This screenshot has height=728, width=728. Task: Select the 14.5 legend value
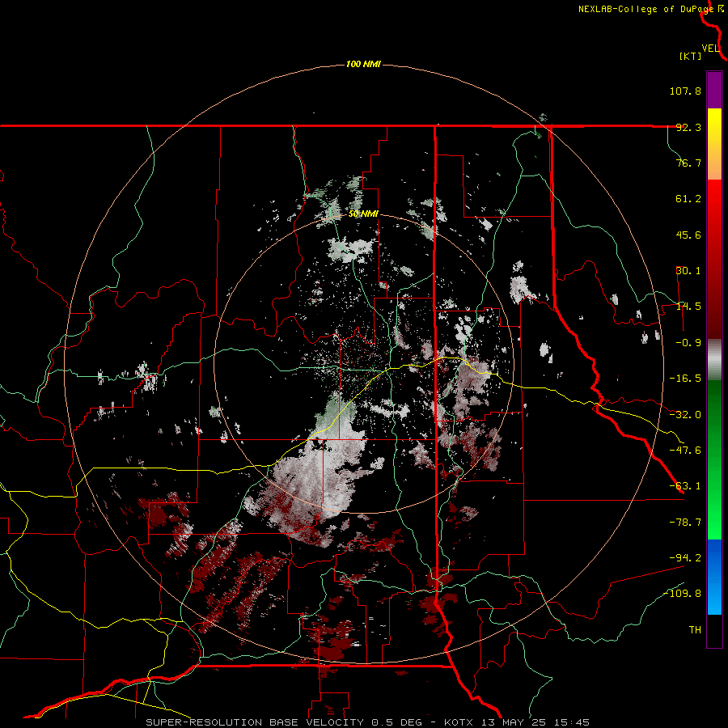(688, 307)
